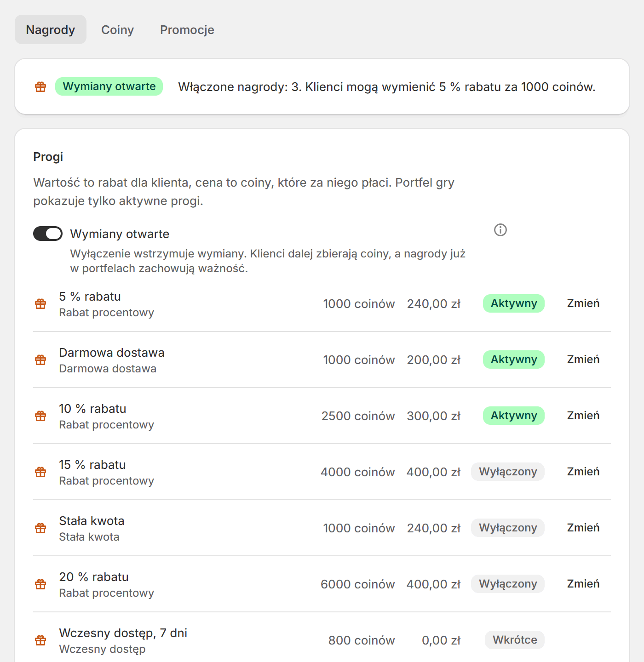Viewport: 644px width, 662px height.
Task: Click the gift icon for Darmowa dostawa row
Action: (x=40, y=360)
